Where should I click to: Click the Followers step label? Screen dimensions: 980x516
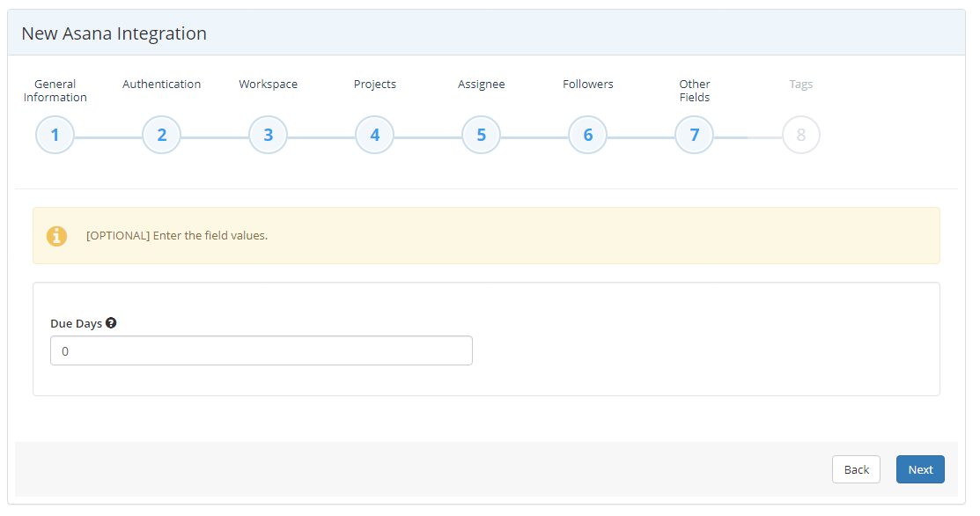pos(587,84)
